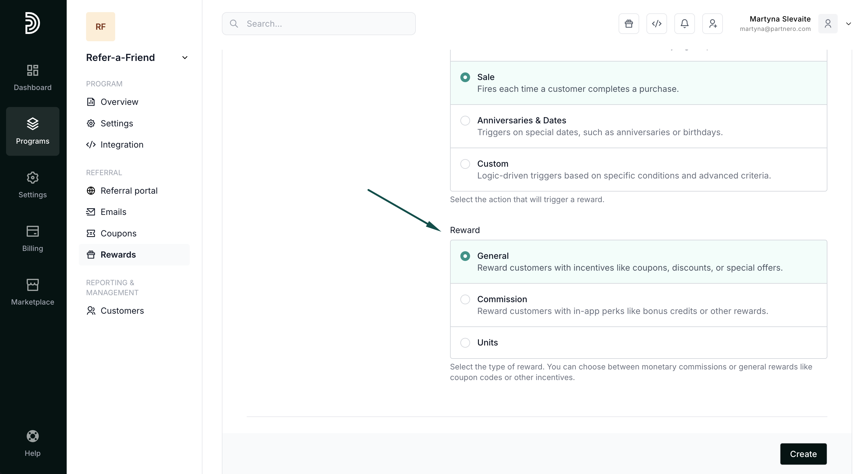Open the user account menu chevron
The height and width of the screenshot is (474, 868).
point(849,24)
